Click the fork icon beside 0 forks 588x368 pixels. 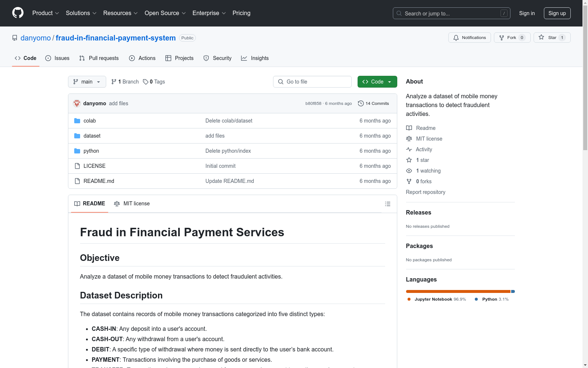click(409, 181)
